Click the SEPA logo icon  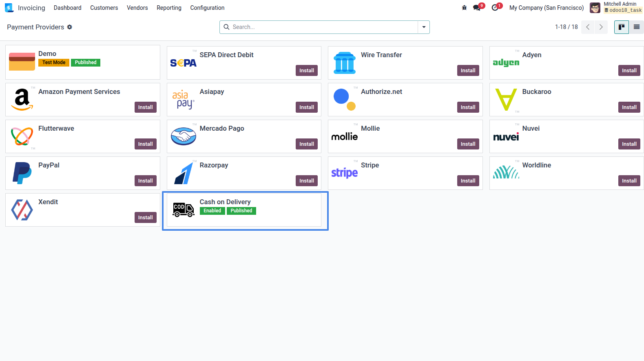183,63
